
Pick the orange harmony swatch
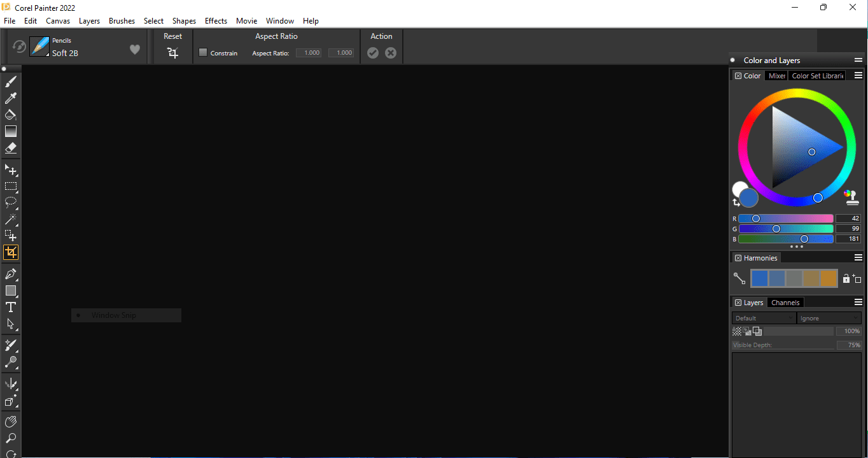(x=828, y=278)
